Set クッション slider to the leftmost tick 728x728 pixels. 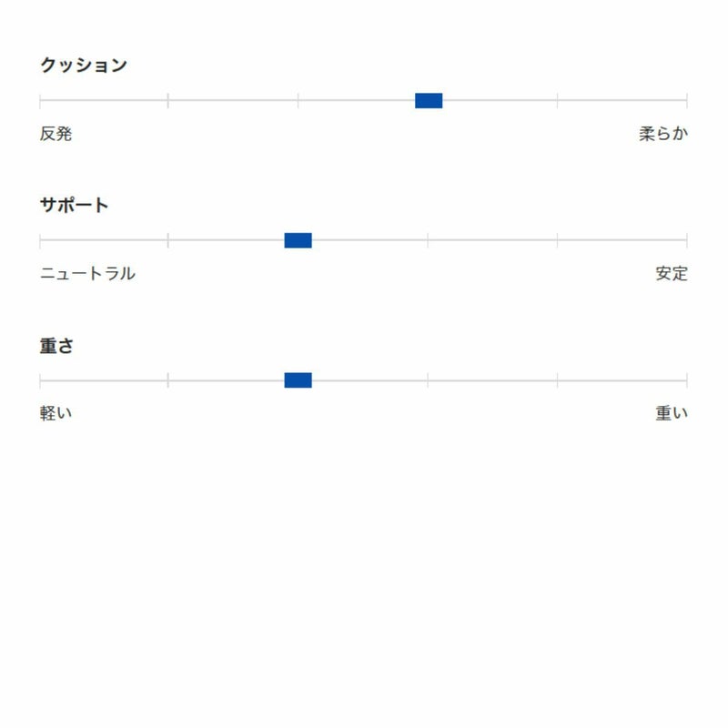(x=41, y=100)
